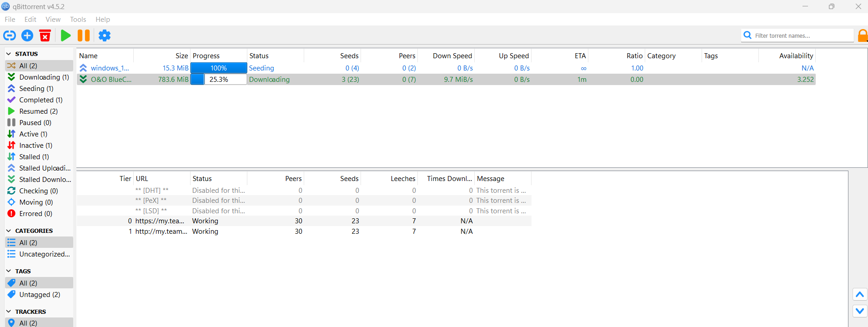Select Uncategorized category filter
The height and width of the screenshot is (327, 868).
coord(39,254)
